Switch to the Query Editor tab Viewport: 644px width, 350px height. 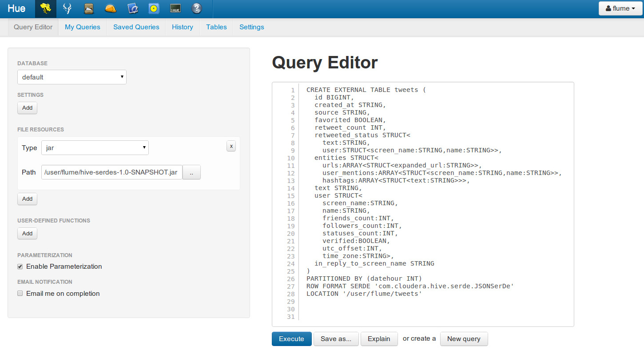click(x=33, y=27)
